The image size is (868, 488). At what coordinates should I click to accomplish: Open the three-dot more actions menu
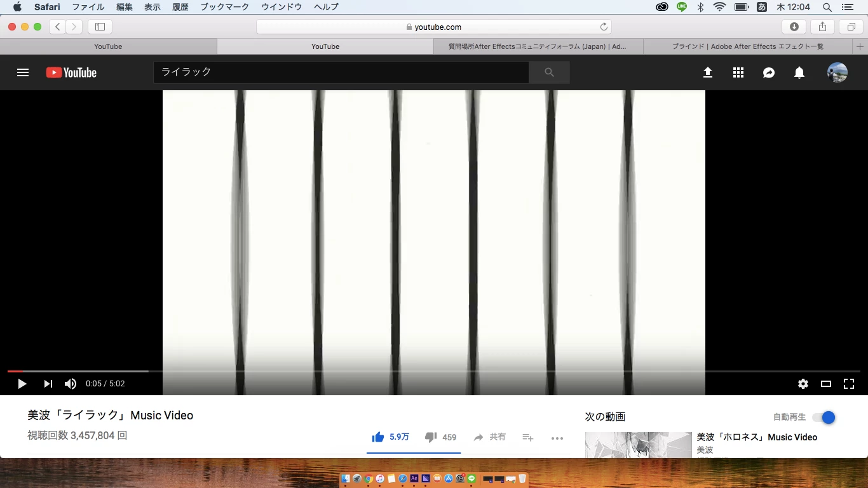point(557,438)
